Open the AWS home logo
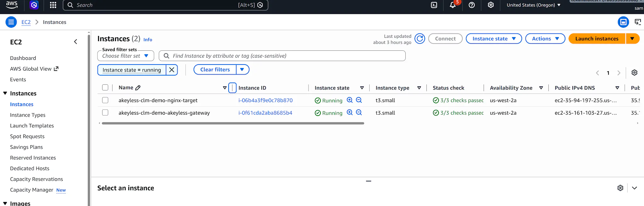Screen dimensions: 644x206 [12, 4]
